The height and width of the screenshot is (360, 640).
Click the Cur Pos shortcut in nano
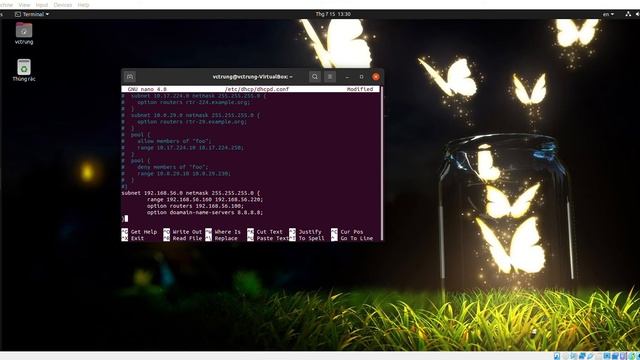[347, 231]
